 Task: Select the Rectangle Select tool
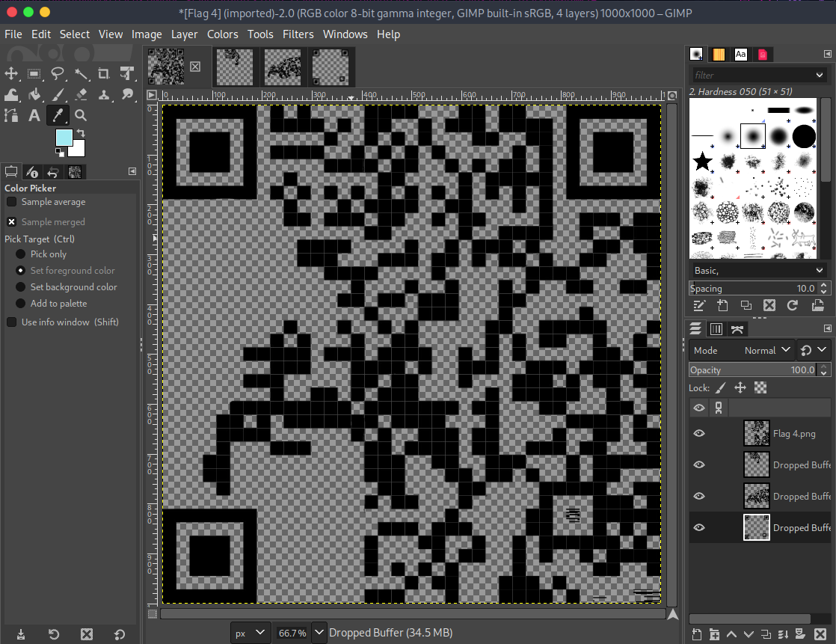(x=34, y=73)
